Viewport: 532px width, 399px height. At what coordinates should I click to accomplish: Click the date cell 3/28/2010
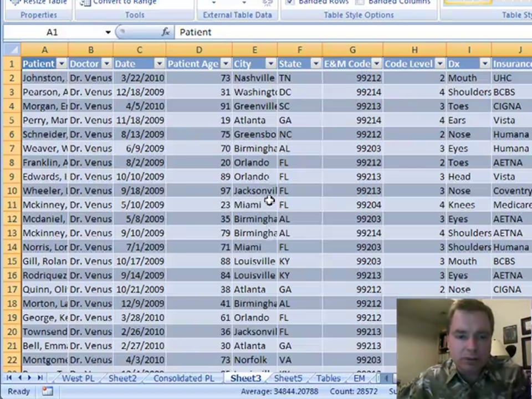140,318
